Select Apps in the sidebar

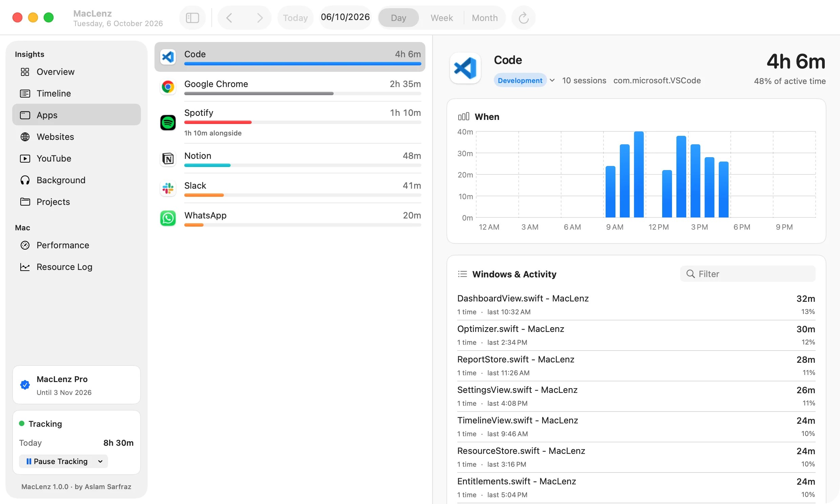point(77,115)
